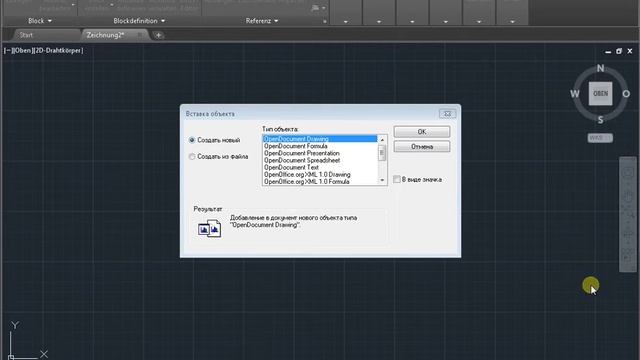Viewport: 640px width, 360px height.
Task: Select OpenDocument Presentation in the list
Action: point(320,153)
